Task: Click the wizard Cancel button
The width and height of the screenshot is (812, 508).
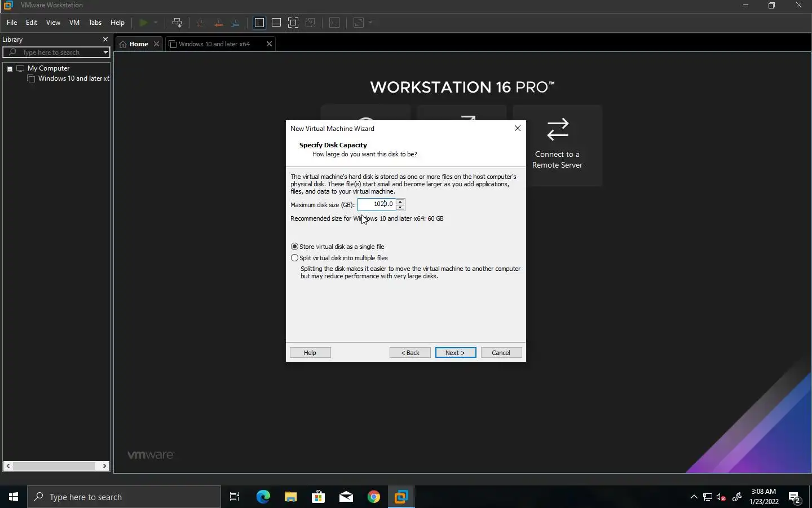Action: (501, 353)
